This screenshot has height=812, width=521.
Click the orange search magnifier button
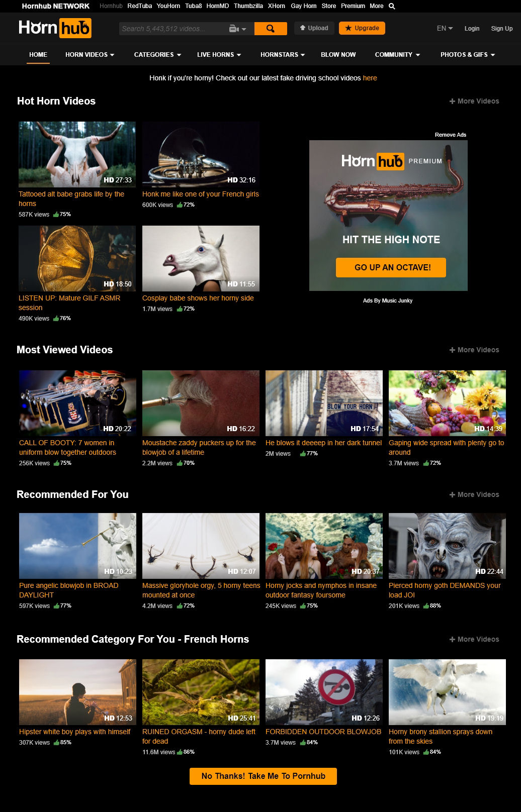(x=271, y=29)
